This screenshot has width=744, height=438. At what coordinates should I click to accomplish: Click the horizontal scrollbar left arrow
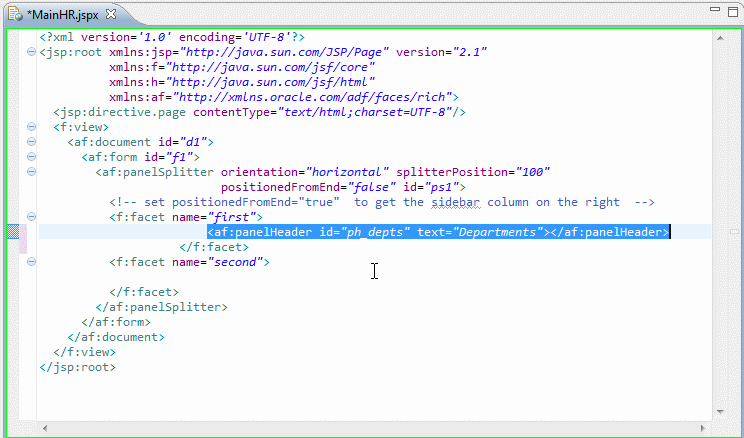tap(45, 428)
